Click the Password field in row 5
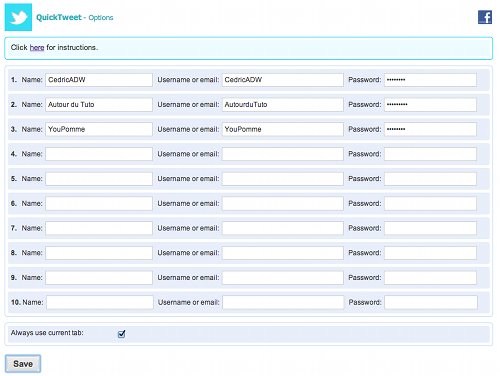Viewport: 500px width, 376px height. point(430,179)
